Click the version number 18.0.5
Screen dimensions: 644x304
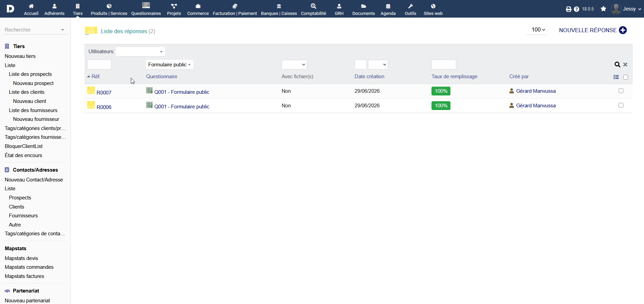pos(588,9)
